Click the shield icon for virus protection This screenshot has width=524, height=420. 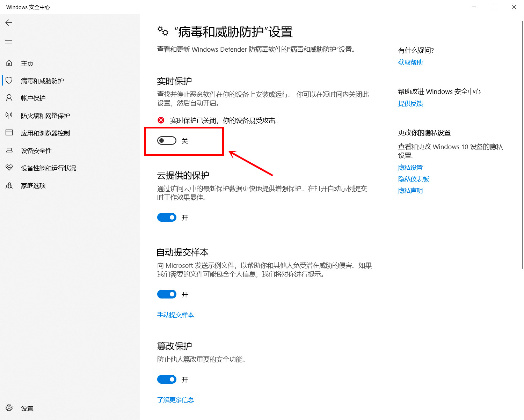9,81
